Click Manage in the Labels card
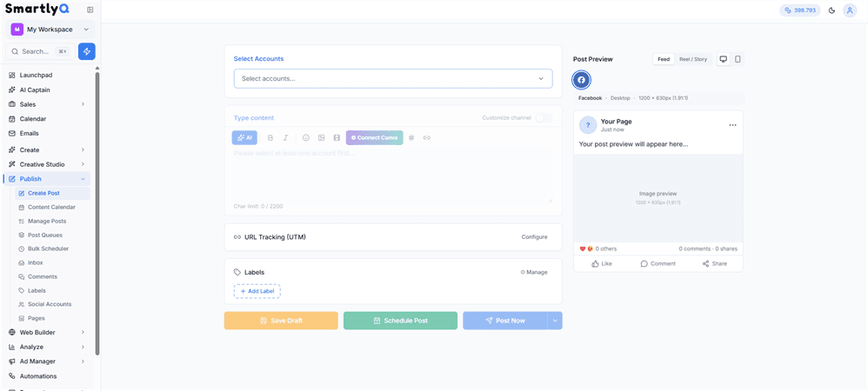The image size is (868, 391). coord(534,272)
